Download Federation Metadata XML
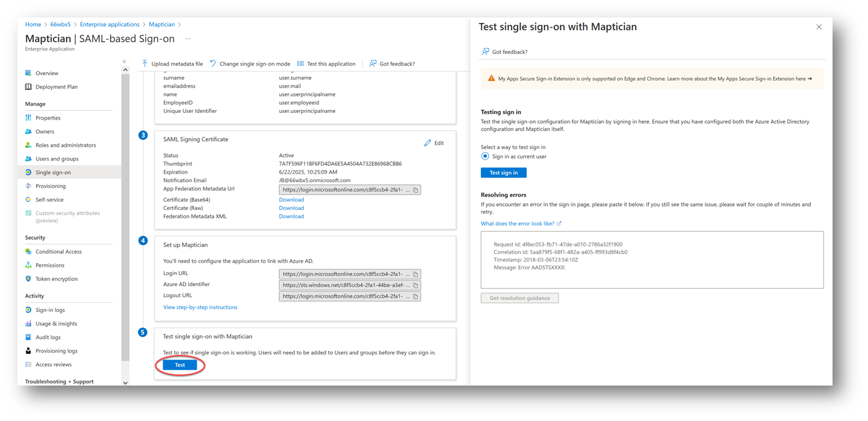Viewport: 868px width, 421px height. 291,216
